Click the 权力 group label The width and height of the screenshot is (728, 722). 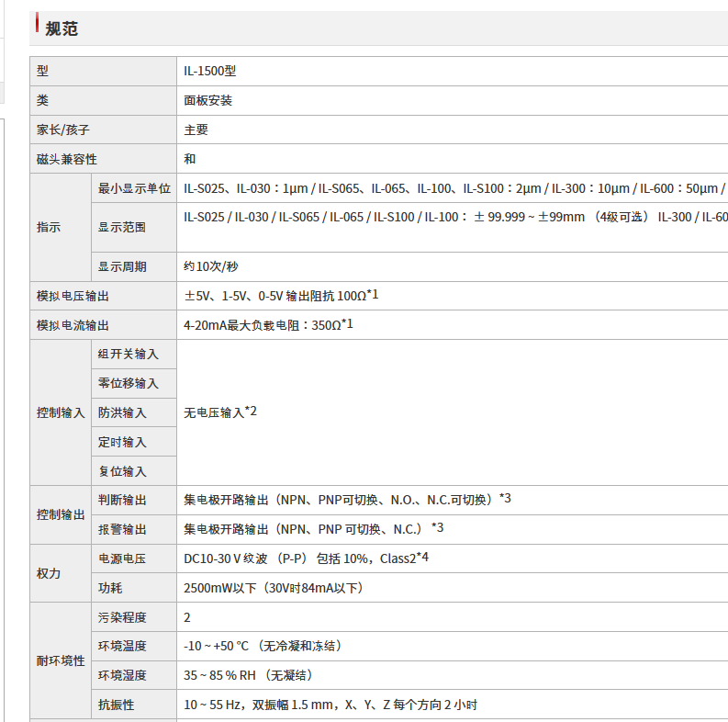click(49, 573)
